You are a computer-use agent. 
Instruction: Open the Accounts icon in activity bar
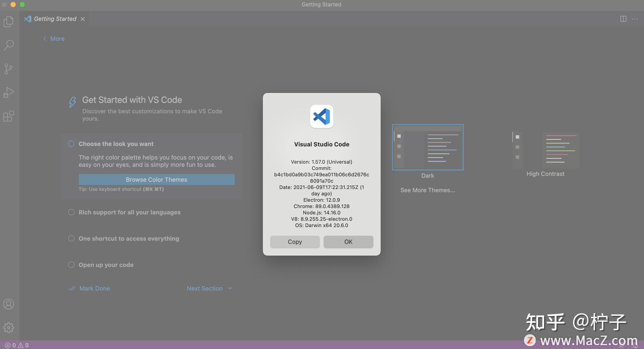click(8, 304)
